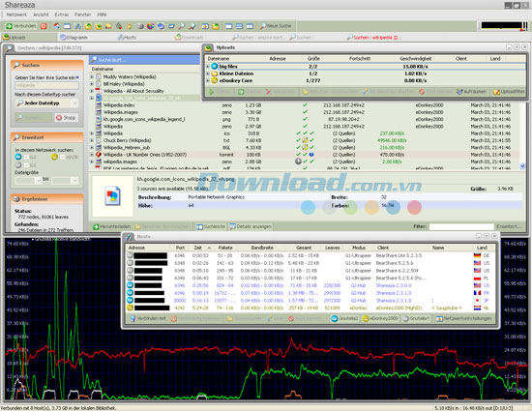
Task: Click the yellow eD2K network icon
Action: [54, 157]
